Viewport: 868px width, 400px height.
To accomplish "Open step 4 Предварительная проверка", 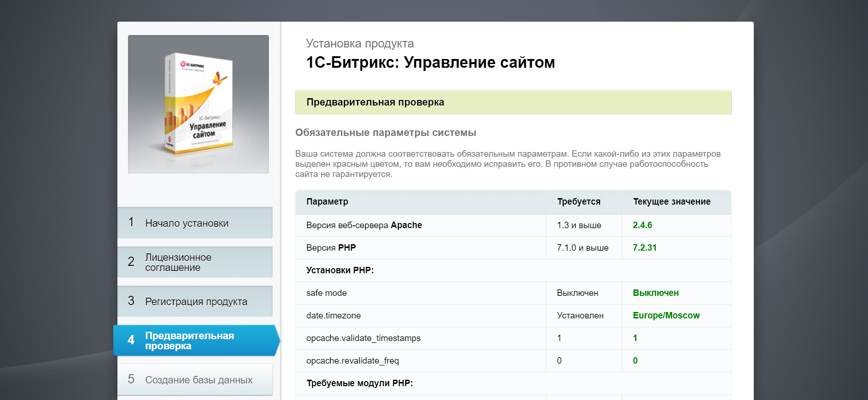I will pyautogui.click(x=196, y=341).
